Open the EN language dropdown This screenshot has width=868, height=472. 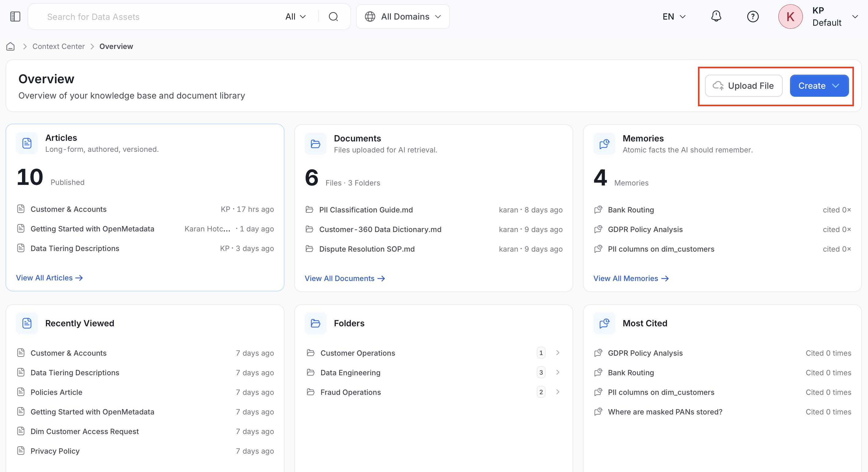click(x=674, y=17)
